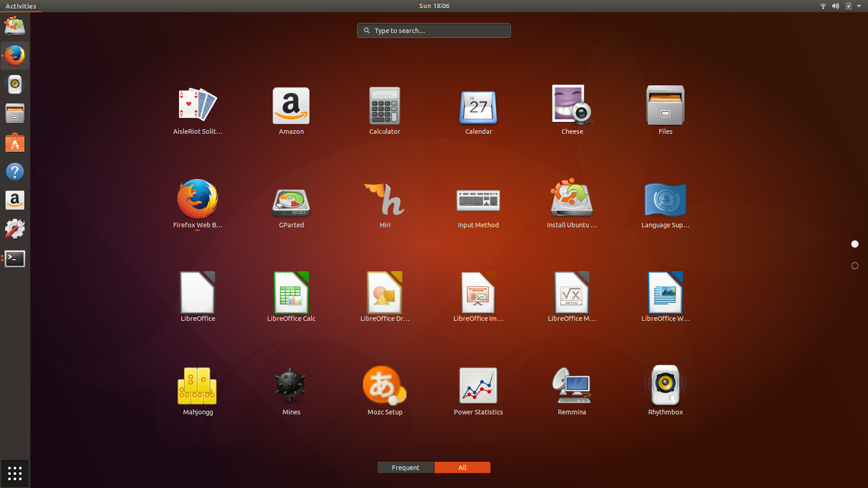The image size is (868, 488).
Task: Focus the Type to search field
Action: tap(434, 30)
